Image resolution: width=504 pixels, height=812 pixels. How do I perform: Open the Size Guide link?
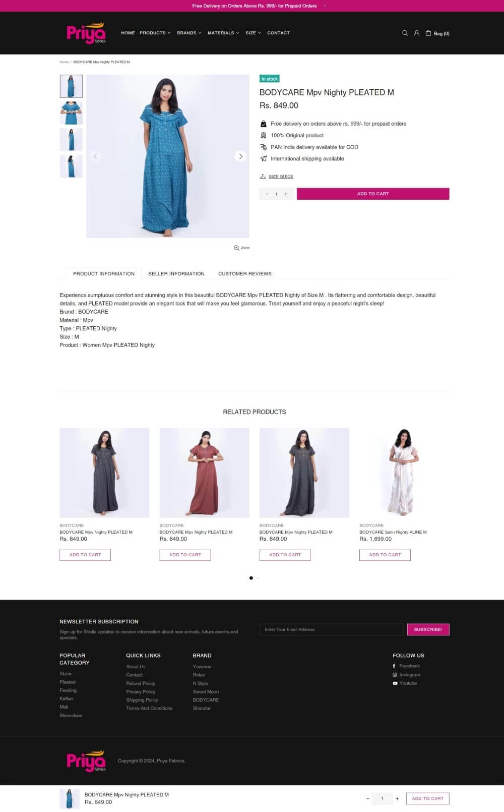[x=281, y=177]
